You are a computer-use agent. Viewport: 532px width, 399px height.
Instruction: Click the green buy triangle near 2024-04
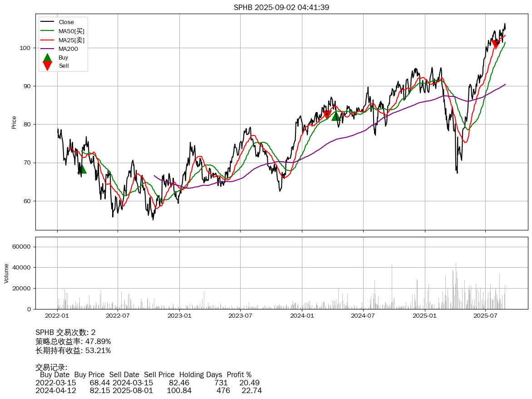(336, 116)
